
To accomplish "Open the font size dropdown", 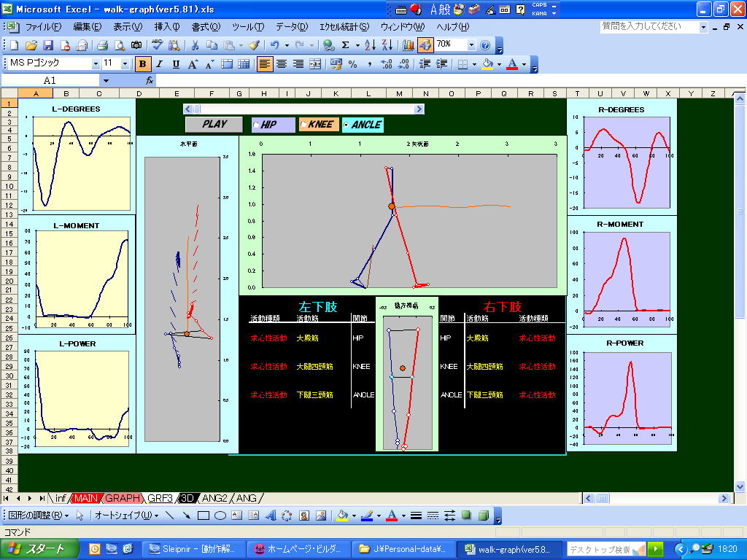I will click(125, 64).
